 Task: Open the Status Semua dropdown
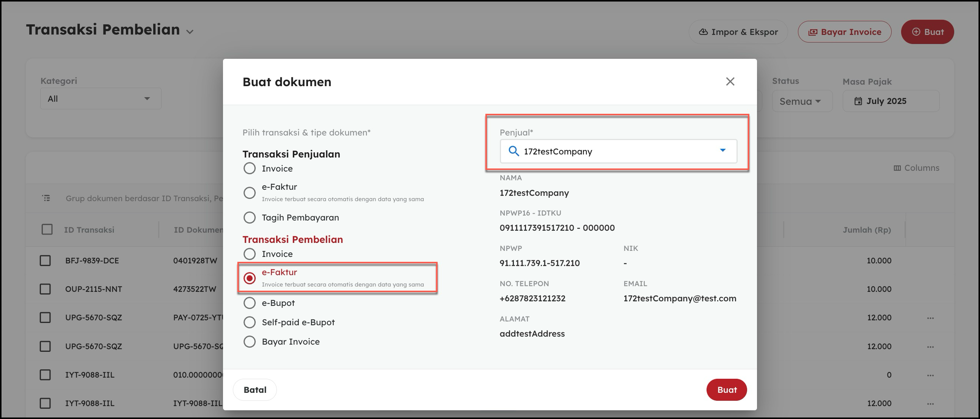[x=802, y=101]
